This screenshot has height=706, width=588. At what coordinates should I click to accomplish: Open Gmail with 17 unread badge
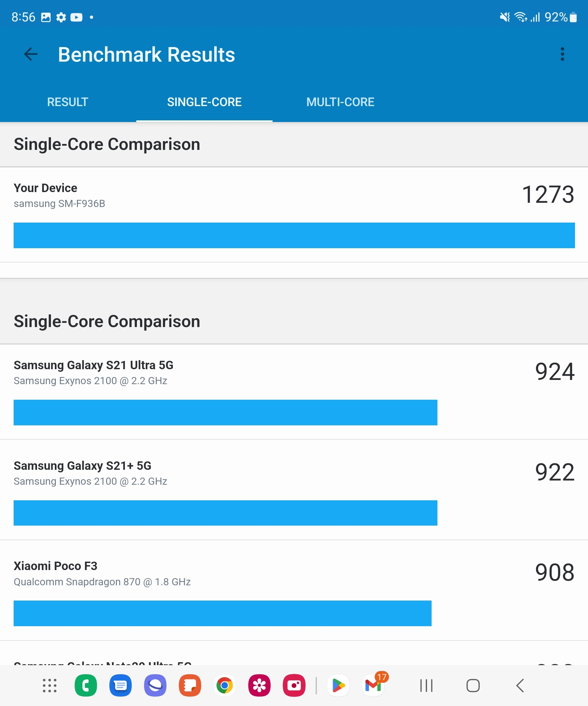coord(373,686)
